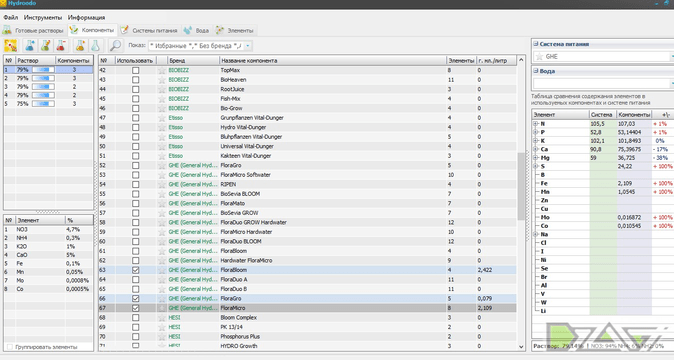The width and height of the screenshot is (674, 360).
Task: Select solution 1 with 79% progress bar
Action: tap(48, 70)
